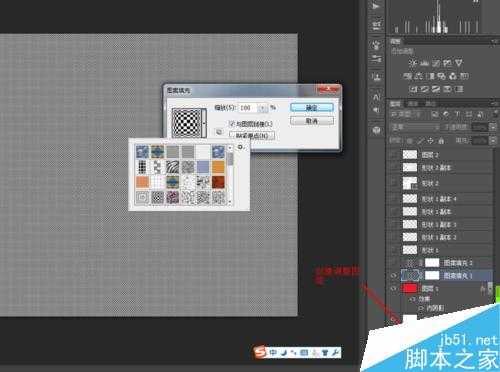
Task: Click the lock image pixels brush icon
Action: [x=421, y=141]
